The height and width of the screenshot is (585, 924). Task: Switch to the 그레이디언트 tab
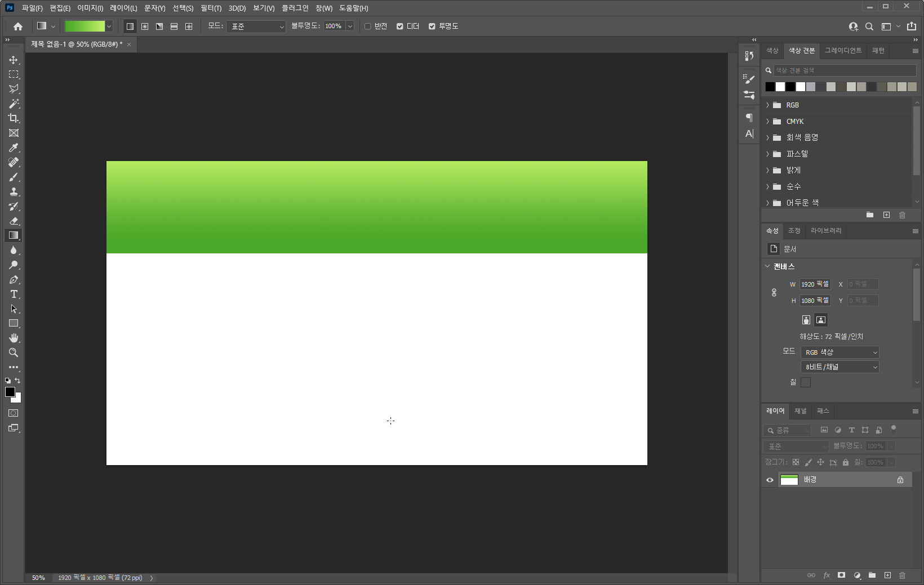coord(843,51)
